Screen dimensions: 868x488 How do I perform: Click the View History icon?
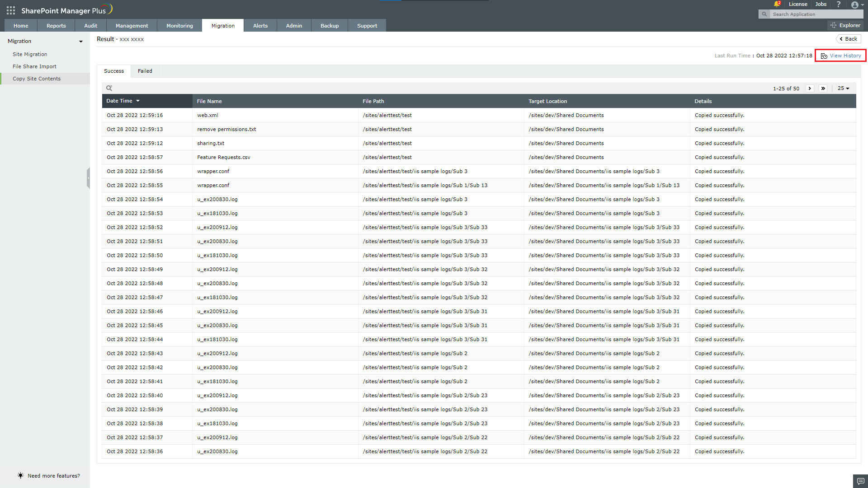pos(824,56)
